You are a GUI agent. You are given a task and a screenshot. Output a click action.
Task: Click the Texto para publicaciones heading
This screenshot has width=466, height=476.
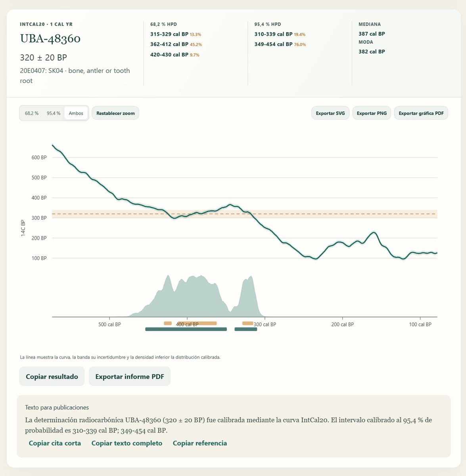(57, 407)
